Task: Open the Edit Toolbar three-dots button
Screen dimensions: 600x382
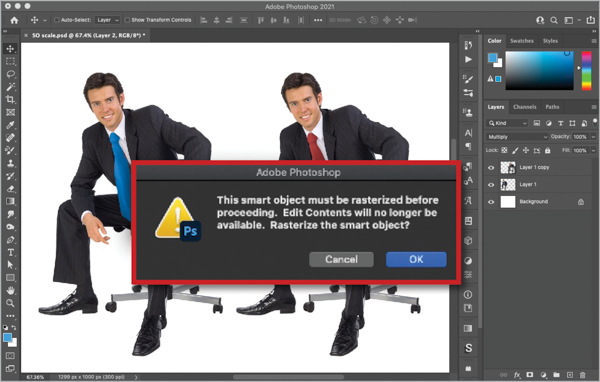Action: (x=10, y=316)
